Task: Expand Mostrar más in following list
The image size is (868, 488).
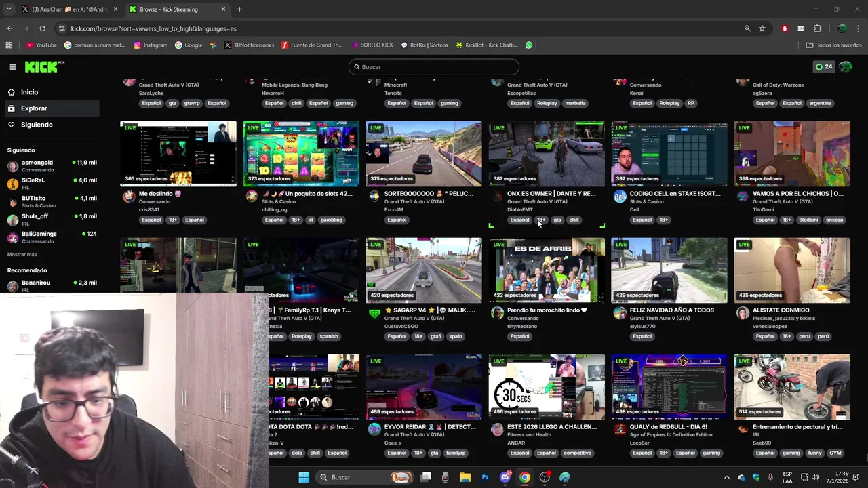Action: pos(22,255)
